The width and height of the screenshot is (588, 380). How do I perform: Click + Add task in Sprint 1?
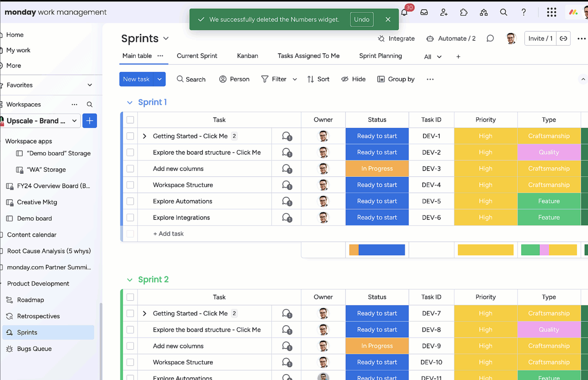168,234
